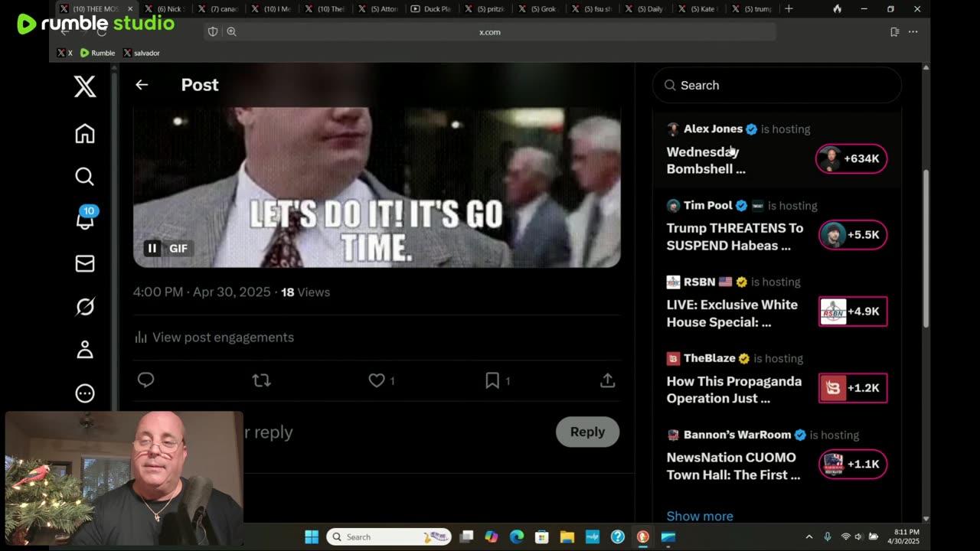Go back using the Post arrow
This screenshot has height=551, width=980.
[x=142, y=85]
